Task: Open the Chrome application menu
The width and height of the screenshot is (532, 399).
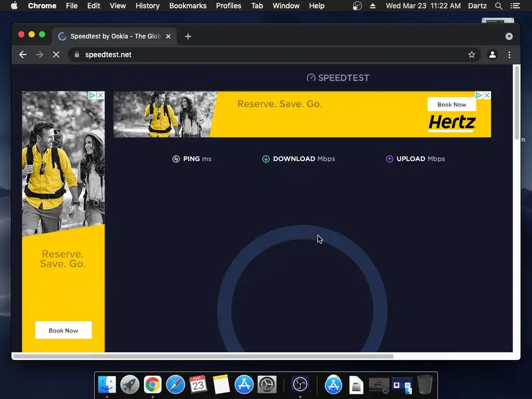Action: coord(42,6)
